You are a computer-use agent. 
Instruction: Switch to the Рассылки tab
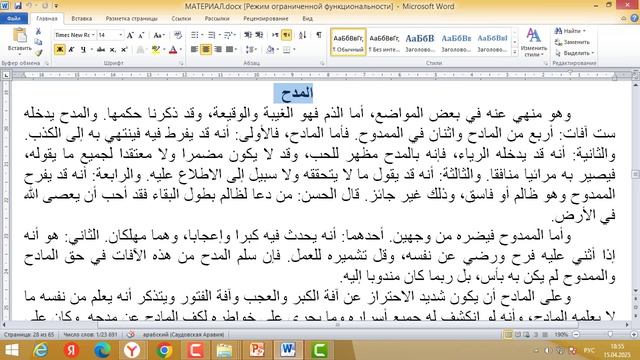(x=217, y=18)
